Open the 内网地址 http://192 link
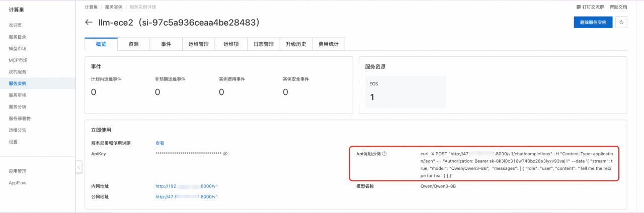Image resolution: width=644 pixels, height=213 pixels. [x=187, y=186]
